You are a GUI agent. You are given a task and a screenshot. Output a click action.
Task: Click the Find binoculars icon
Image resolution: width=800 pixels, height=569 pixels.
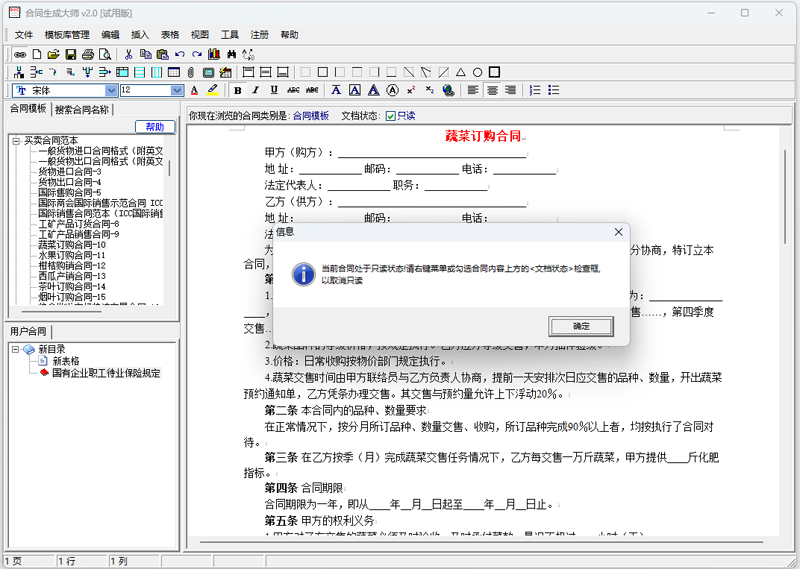pos(231,54)
